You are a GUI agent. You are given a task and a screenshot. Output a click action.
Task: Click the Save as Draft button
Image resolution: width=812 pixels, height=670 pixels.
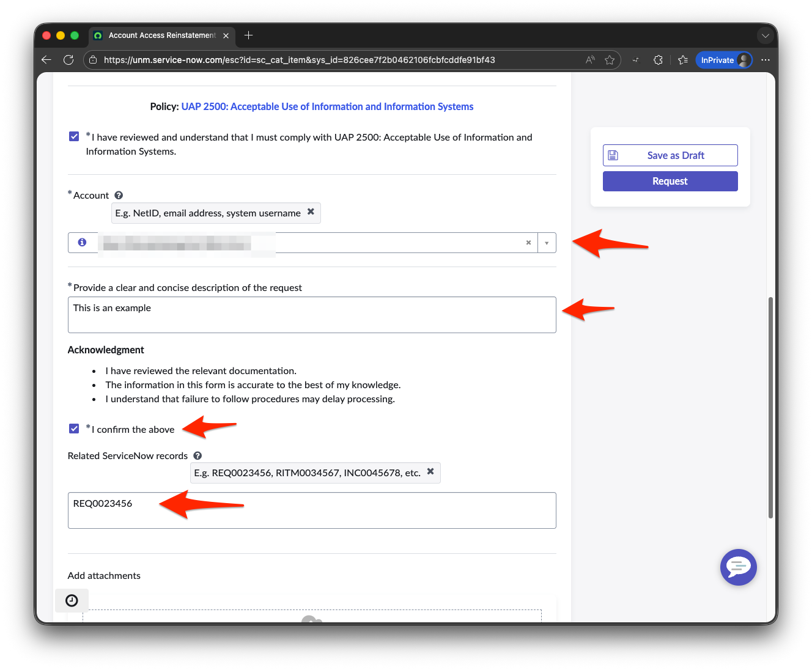[x=670, y=155]
